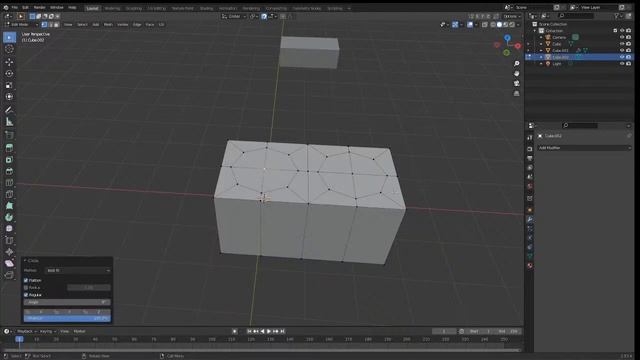Open the Modifiers wrench properties tab

click(x=530, y=219)
